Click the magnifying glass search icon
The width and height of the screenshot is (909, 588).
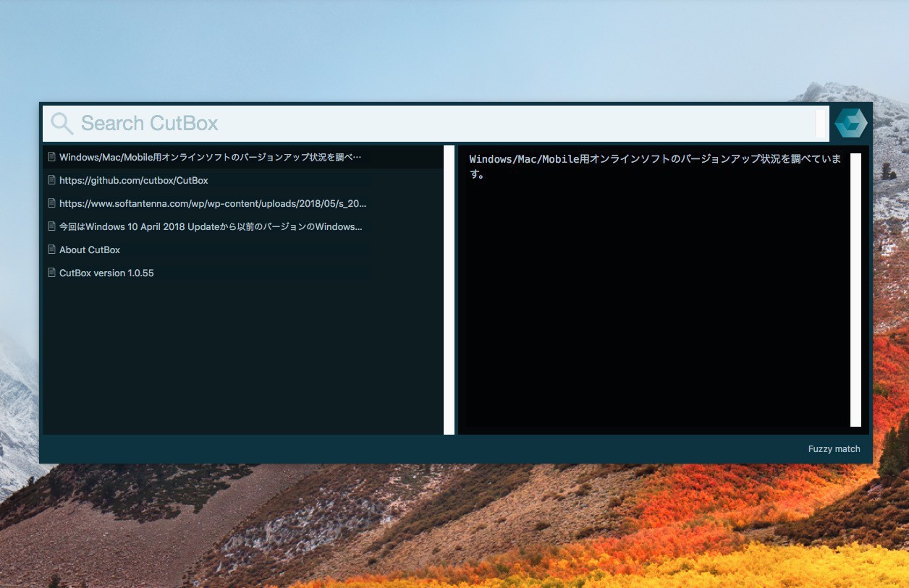pos(62,124)
